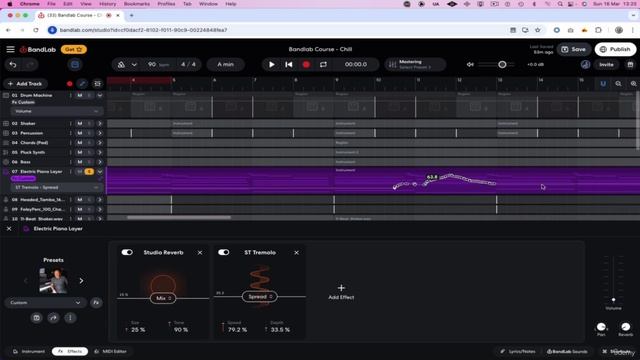Open the collaborator avatar icon
Viewport: 640px width, 360px height.
click(585, 64)
